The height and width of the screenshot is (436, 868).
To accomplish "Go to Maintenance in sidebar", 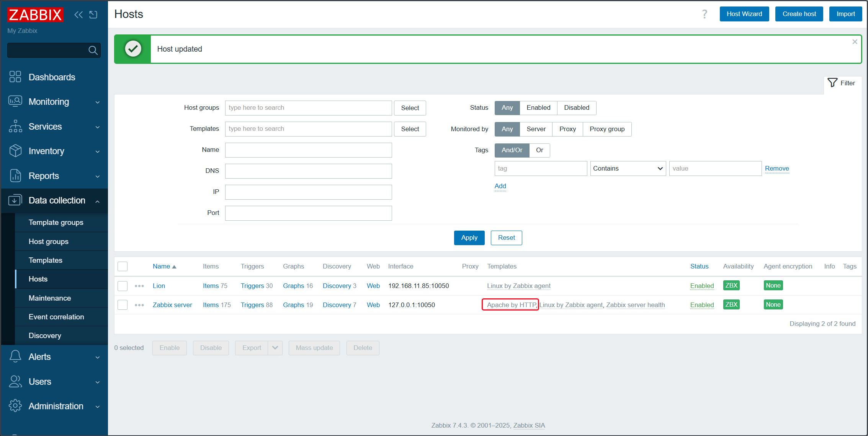I will point(49,298).
